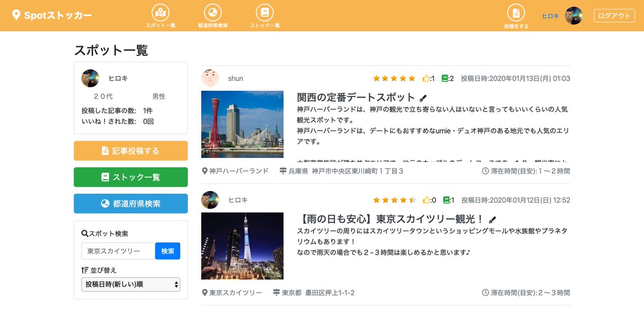
Task: Click 投稿した記事の数 stat in profile
Action: point(117,111)
